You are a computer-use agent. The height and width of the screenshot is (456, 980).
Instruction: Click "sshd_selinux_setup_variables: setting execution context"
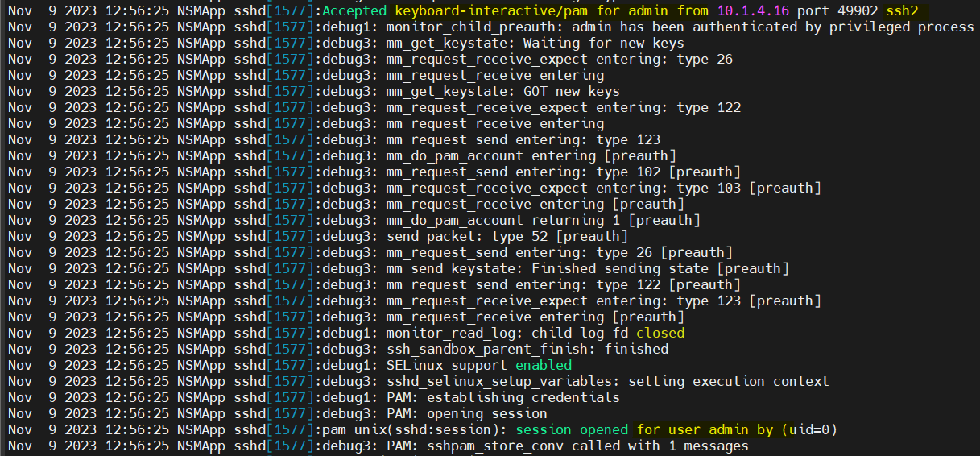point(608,382)
